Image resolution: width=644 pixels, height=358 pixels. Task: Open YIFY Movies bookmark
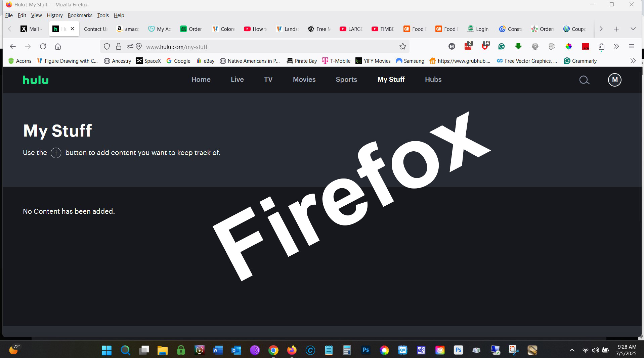point(373,61)
